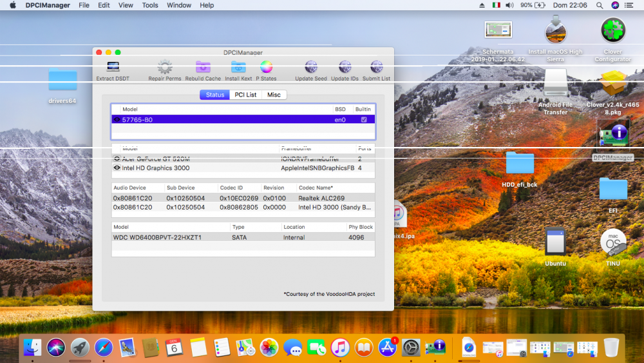Click the Update IDs toolbar icon
This screenshot has width=644, height=363.
(x=345, y=67)
